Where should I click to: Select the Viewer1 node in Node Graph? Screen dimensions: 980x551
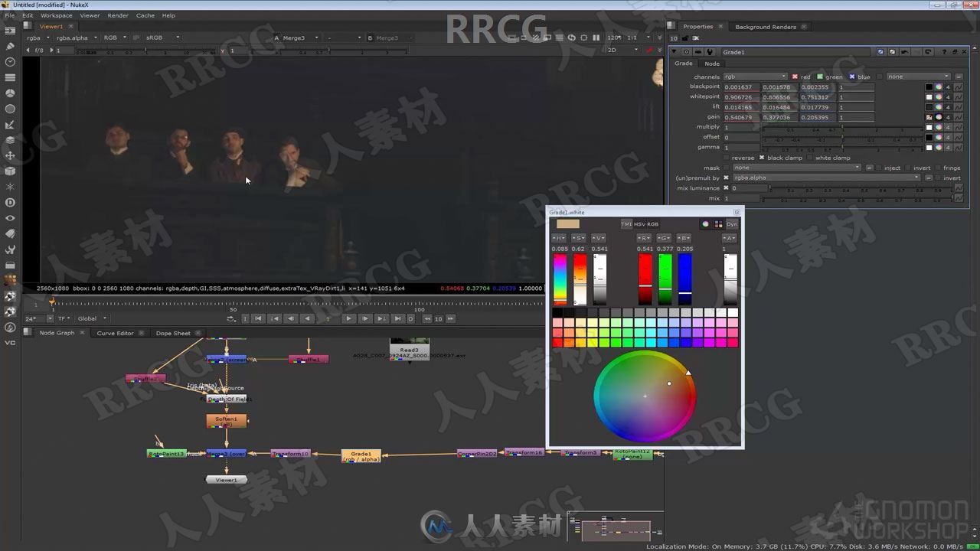(x=227, y=480)
